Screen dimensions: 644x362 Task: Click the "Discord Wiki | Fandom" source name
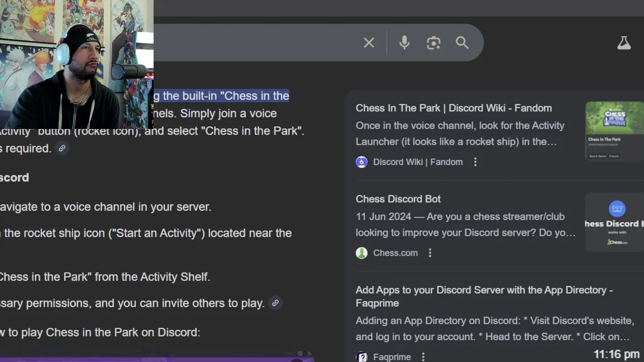(x=418, y=162)
